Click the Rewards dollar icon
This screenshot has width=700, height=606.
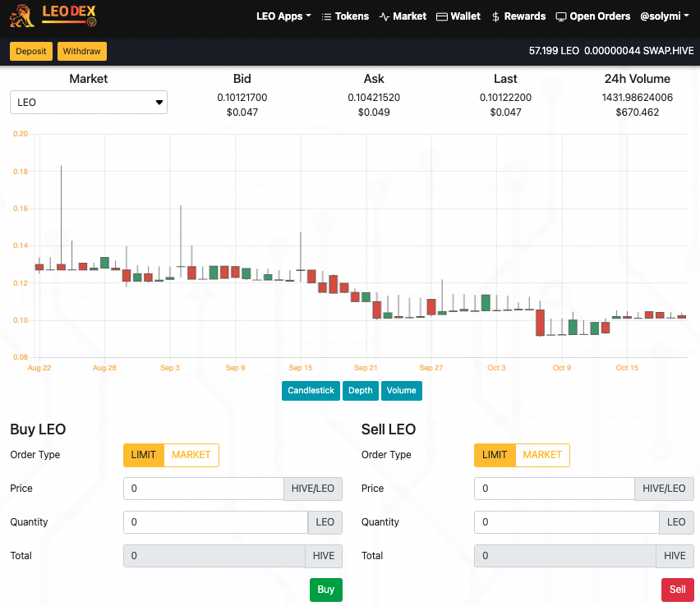495,17
